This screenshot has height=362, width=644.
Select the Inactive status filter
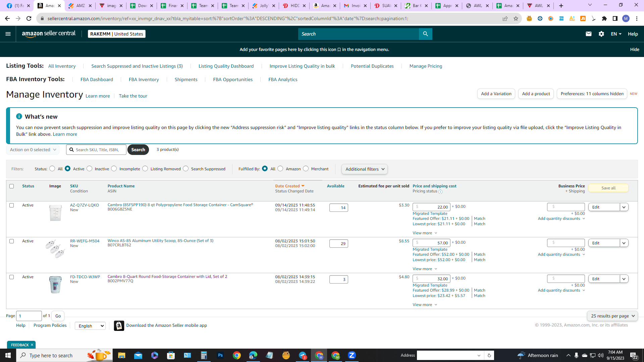coord(90,169)
